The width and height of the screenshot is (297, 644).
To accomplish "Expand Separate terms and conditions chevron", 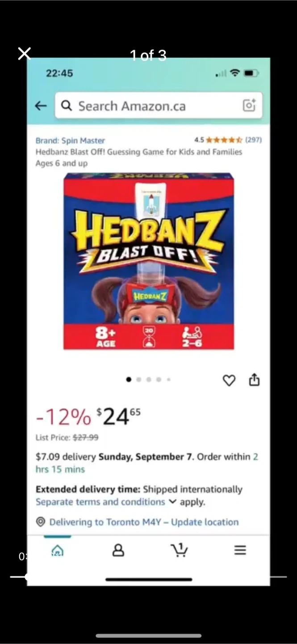I will coord(172,502).
